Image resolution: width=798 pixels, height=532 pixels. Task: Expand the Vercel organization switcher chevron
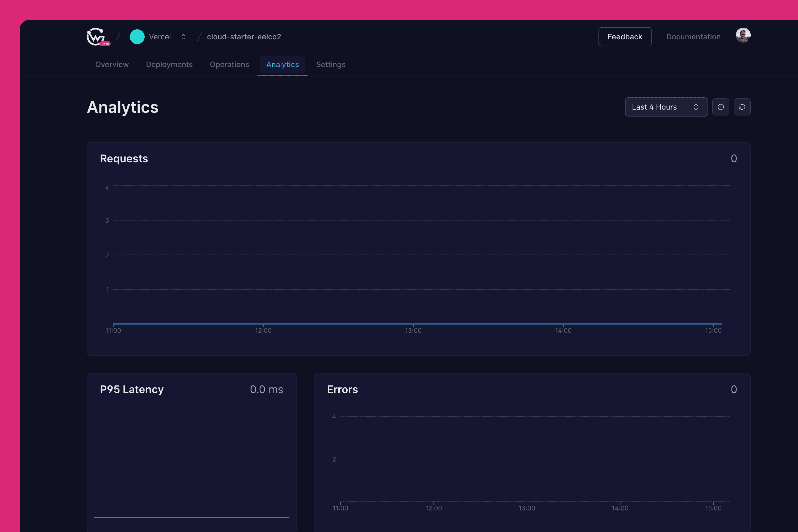point(184,37)
